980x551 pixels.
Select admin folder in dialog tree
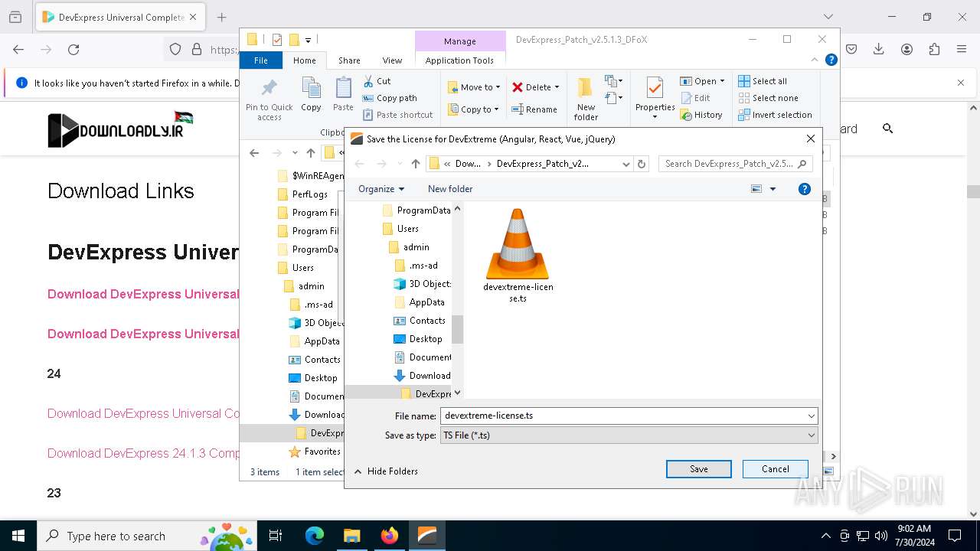coord(416,247)
